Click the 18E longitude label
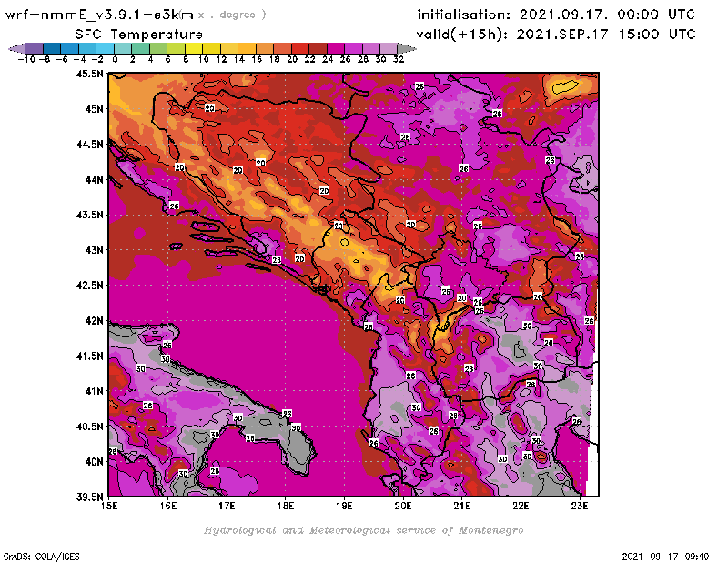The height and width of the screenshot is (562, 728). [286, 506]
